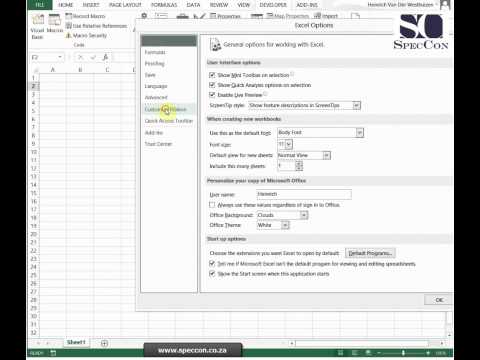This screenshot has width=480, height=360.
Task: Select column A header
Action: pyautogui.click(x=53, y=70)
